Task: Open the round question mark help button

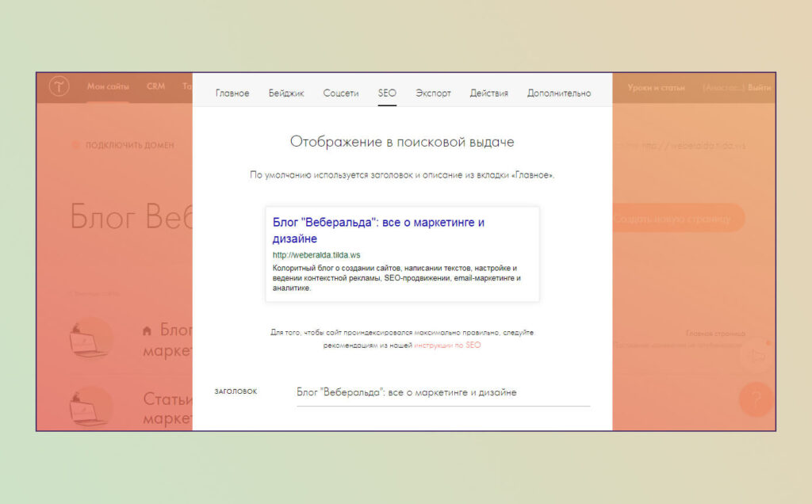Action: 756,399
